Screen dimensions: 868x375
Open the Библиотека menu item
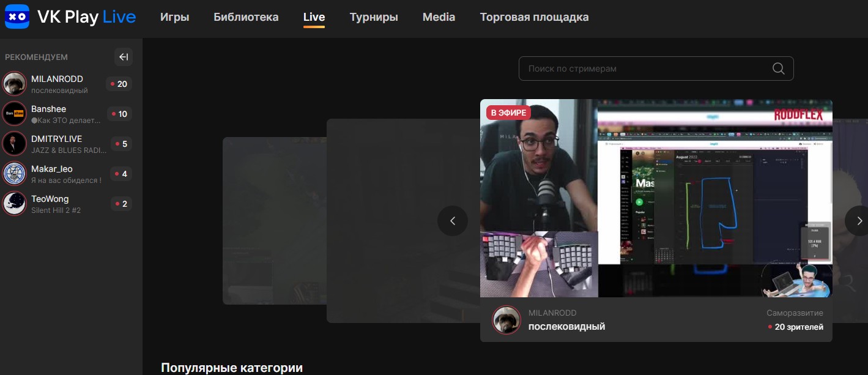coord(246,17)
